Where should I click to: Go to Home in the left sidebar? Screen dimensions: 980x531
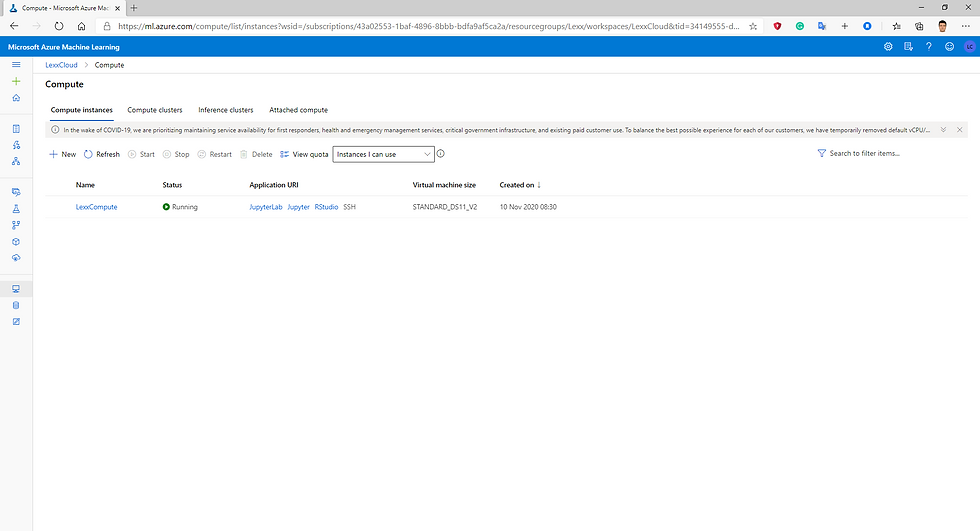click(16, 97)
